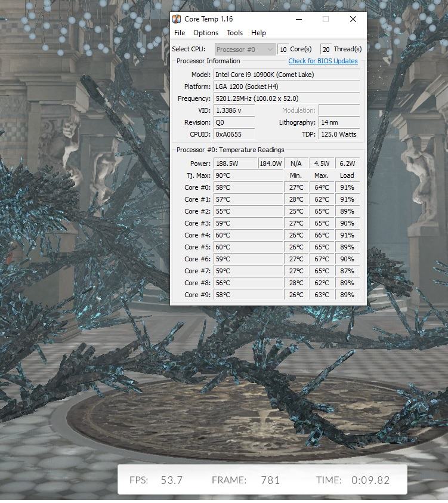
Task: Click the Core #8 temperature 56°C
Action: 248,283
